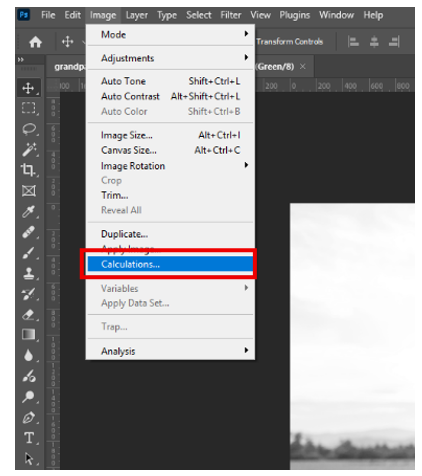Screen dimensions: 422x476
Task: Select the History Brush tool
Action: tap(29, 294)
